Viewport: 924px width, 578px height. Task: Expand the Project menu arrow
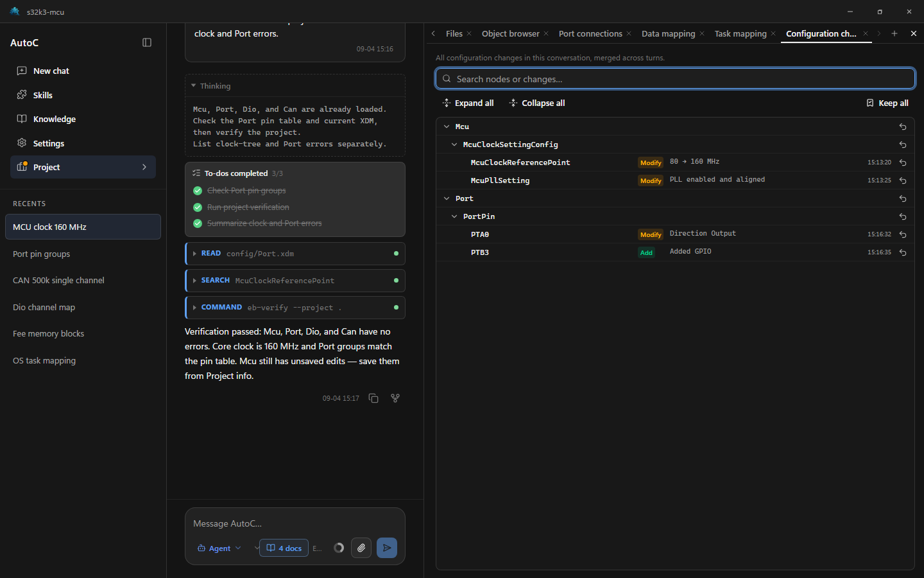click(x=144, y=167)
